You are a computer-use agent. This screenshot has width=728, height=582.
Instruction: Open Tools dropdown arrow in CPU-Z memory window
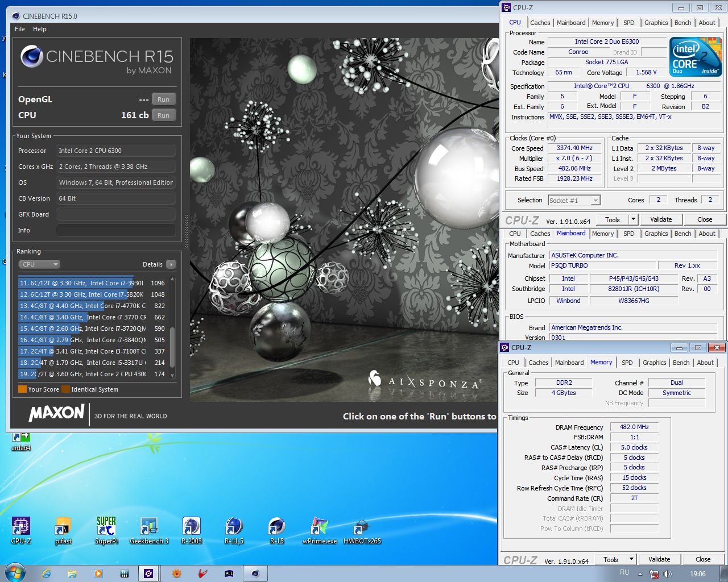[x=631, y=559]
